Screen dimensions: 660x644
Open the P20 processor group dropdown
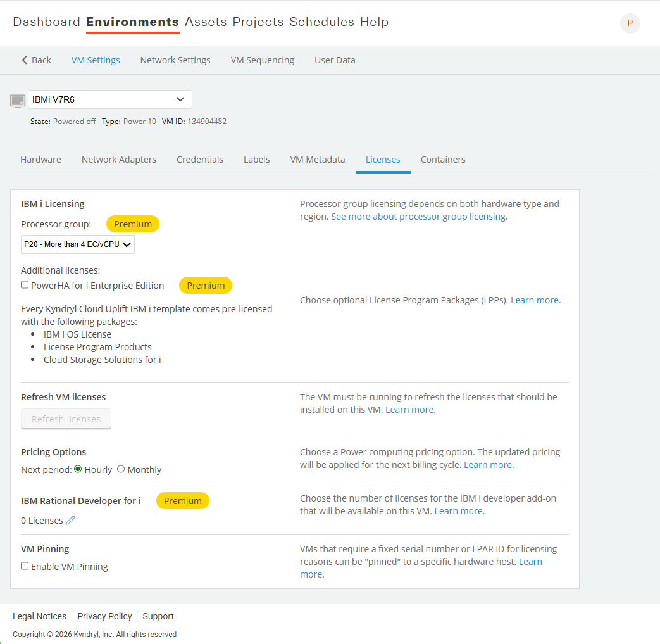pos(77,244)
